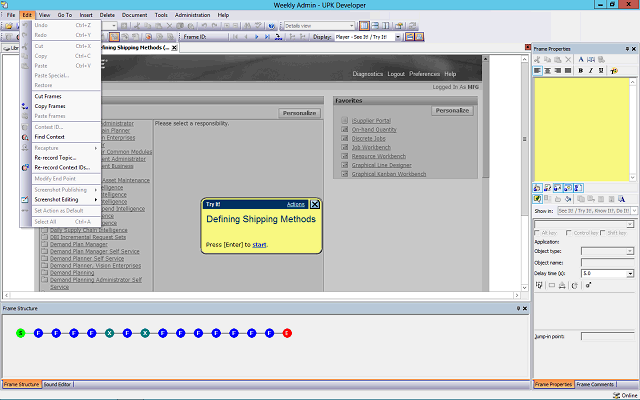Viewport: 640px width, 400px height.
Task: Open the Administration menu
Action: tap(192, 15)
